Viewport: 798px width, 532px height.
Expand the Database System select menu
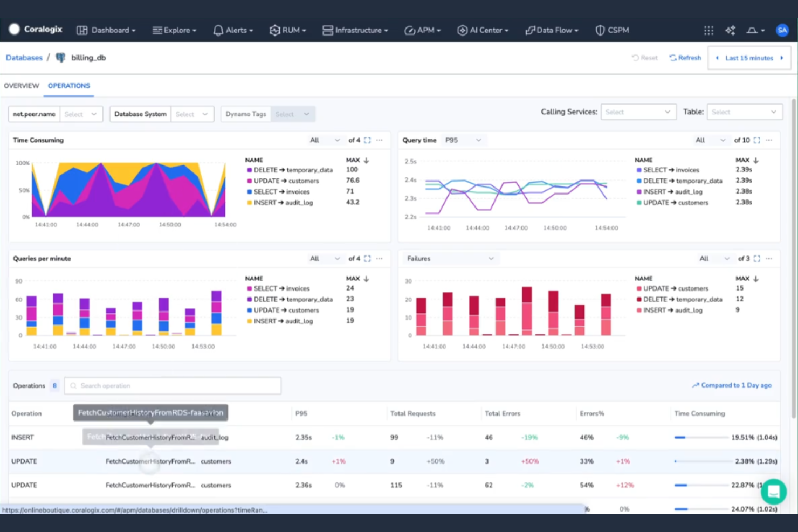click(x=192, y=114)
